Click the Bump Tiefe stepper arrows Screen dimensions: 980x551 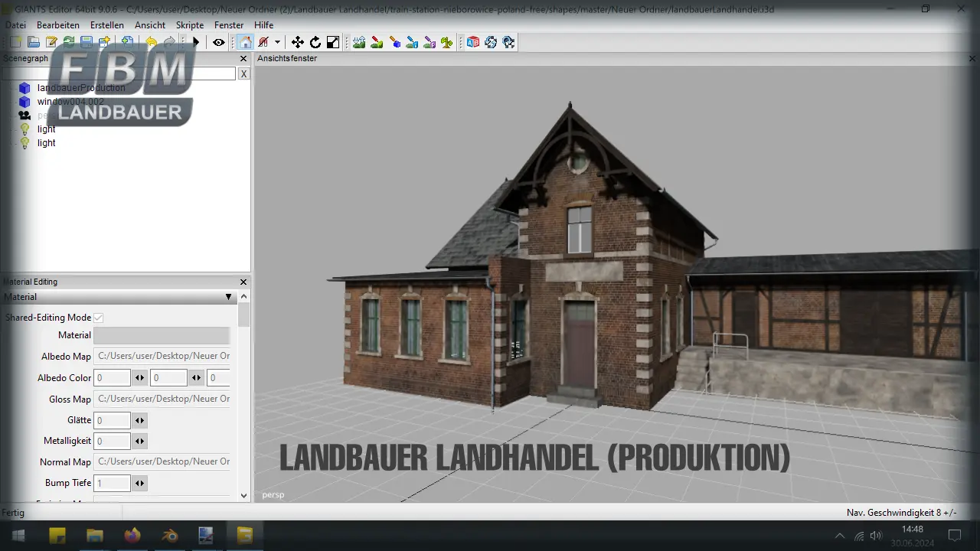(x=139, y=483)
